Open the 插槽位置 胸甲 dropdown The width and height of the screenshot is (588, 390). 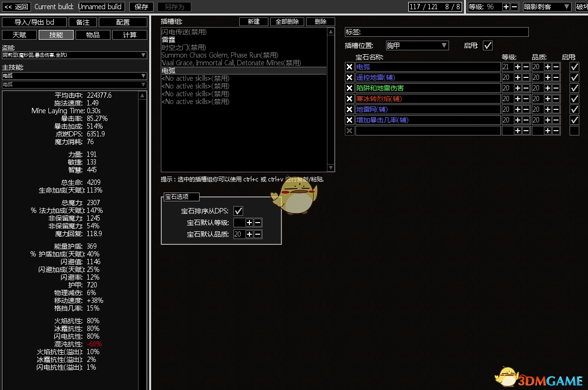pyautogui.click(x=417, y=45)
